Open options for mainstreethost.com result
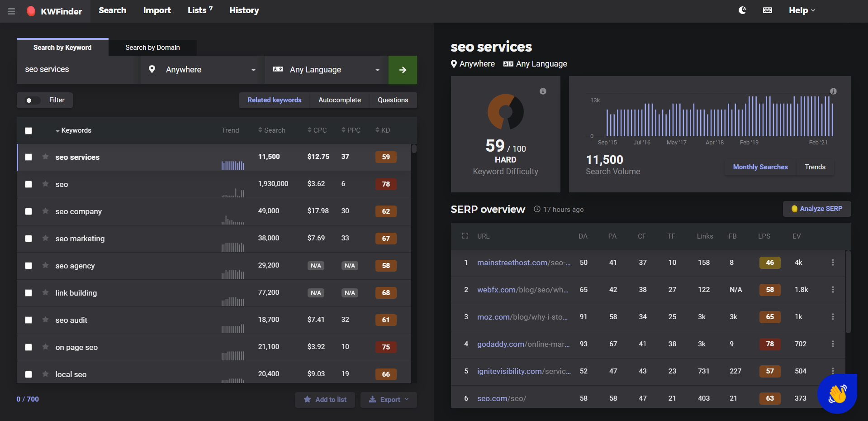The height and width of the screenshot is (421, 868). tap(833, 263)
